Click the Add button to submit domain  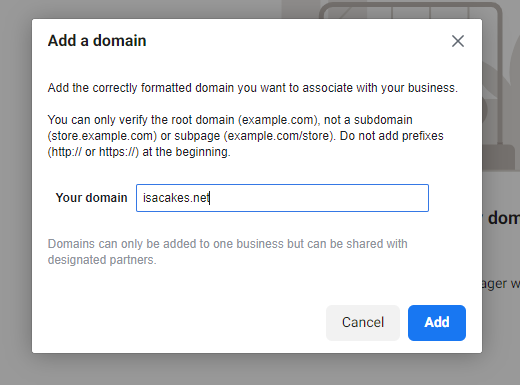tap(437, 323)
